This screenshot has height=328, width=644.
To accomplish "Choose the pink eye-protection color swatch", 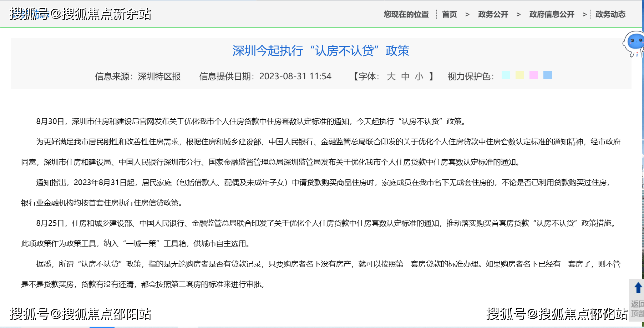I will pyautogui.click(x=534, y=75).
